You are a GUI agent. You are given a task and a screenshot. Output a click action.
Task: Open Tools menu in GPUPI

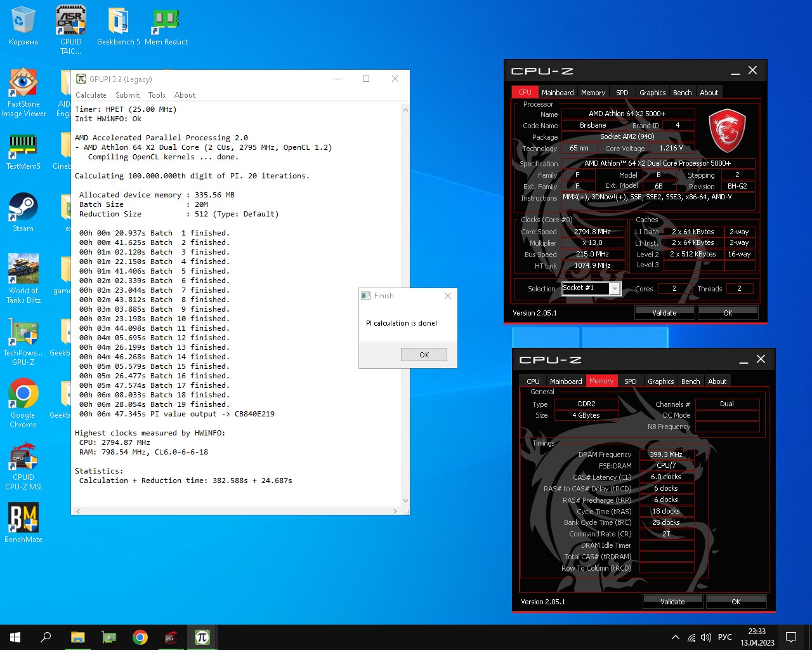click(157, 95)
